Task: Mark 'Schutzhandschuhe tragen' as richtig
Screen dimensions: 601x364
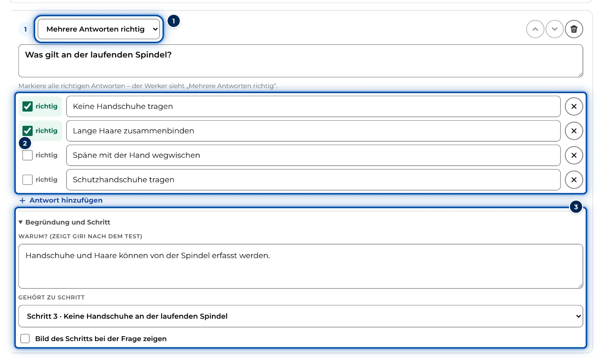Action: pos(27,180)
